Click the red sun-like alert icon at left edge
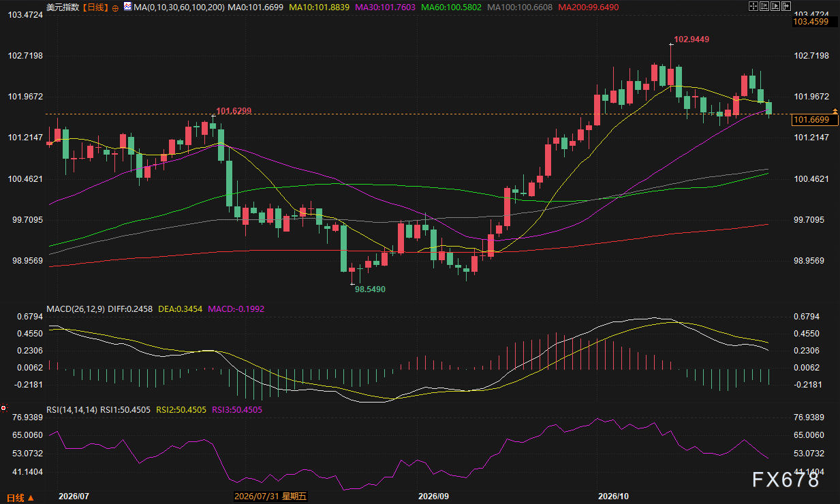 coord(3,408)
